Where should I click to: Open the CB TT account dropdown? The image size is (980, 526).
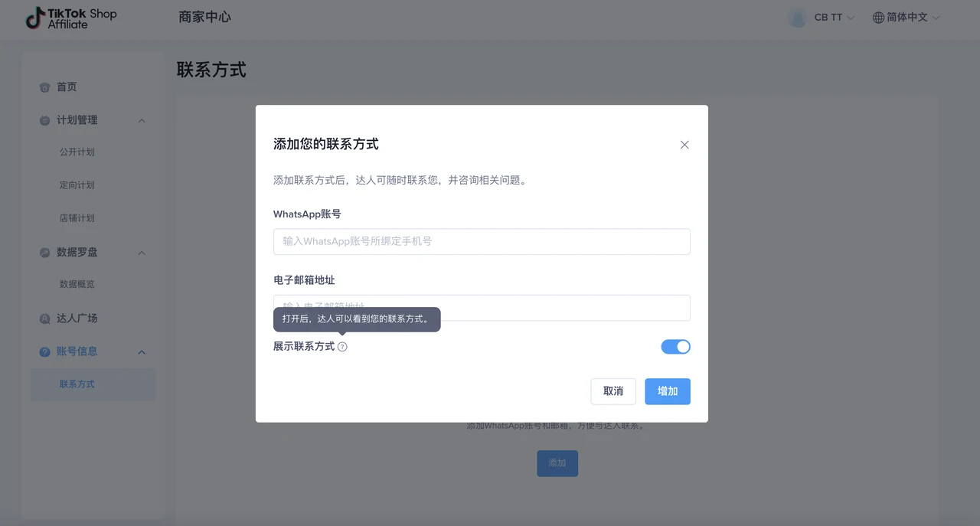click(x=833, y=18)
